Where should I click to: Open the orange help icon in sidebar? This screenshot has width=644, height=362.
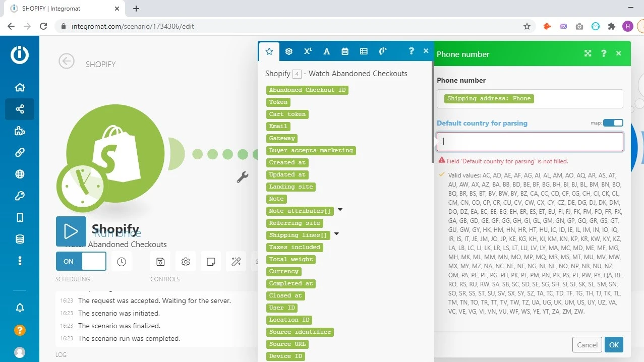click(x=20, y=330)
